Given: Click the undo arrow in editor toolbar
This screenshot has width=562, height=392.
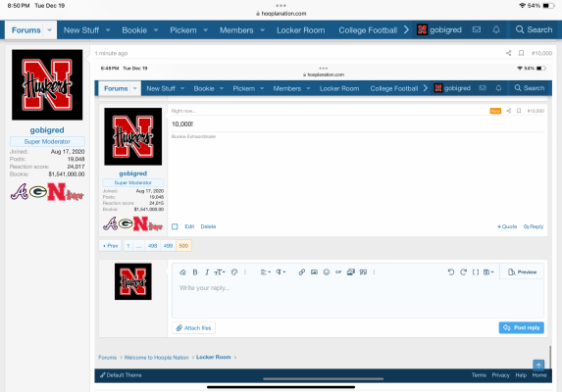Looking at the screenshot, I should 451,272.
